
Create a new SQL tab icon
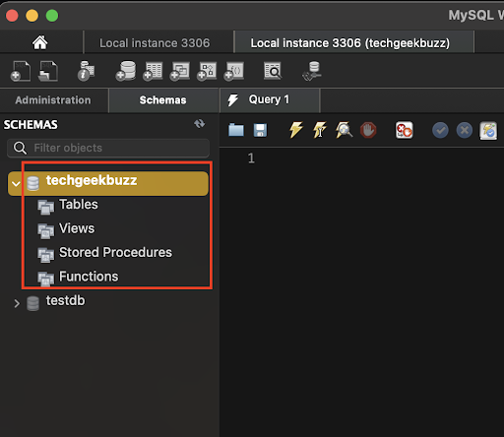point(21,71)
